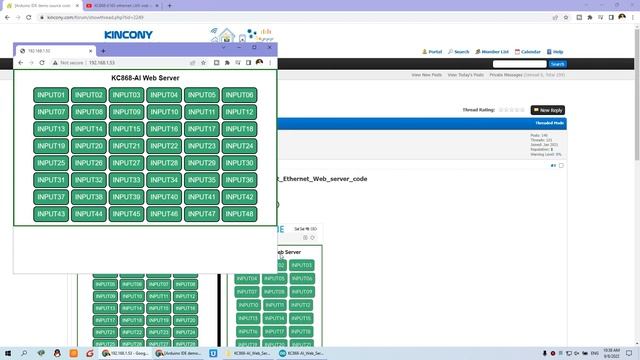Click the screenshot thumbnail with 3-column inputs
This screenshot has width=640, height=360.
(275, 296)
